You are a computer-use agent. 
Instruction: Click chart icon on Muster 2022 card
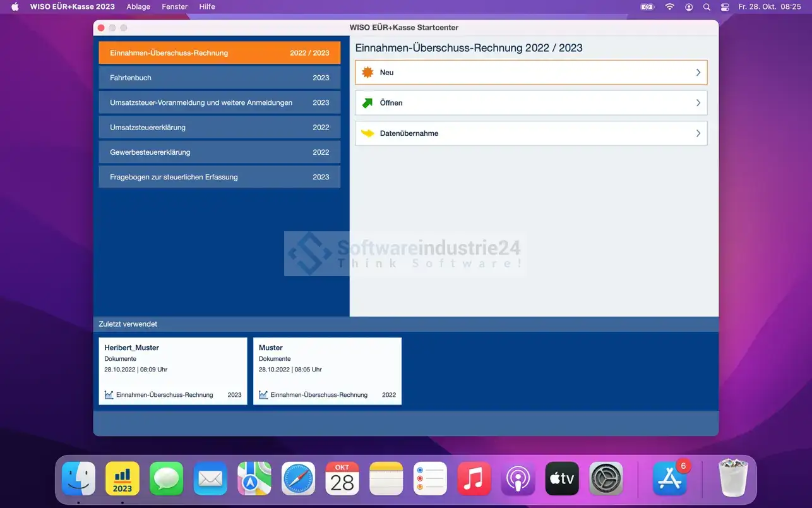263,395
